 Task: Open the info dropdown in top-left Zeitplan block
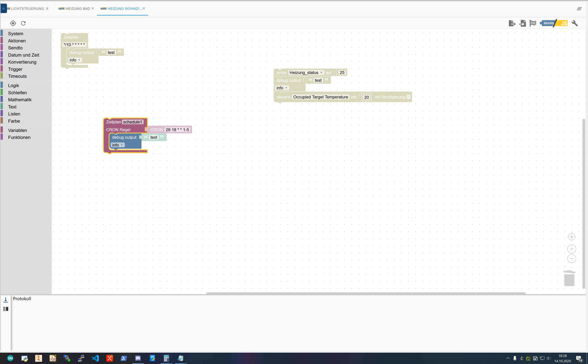point(75,60)
